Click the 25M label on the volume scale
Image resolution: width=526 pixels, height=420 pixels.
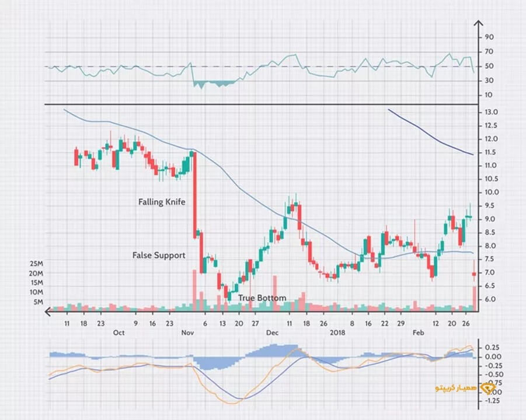pyautogui.click(x=36, y=264)
